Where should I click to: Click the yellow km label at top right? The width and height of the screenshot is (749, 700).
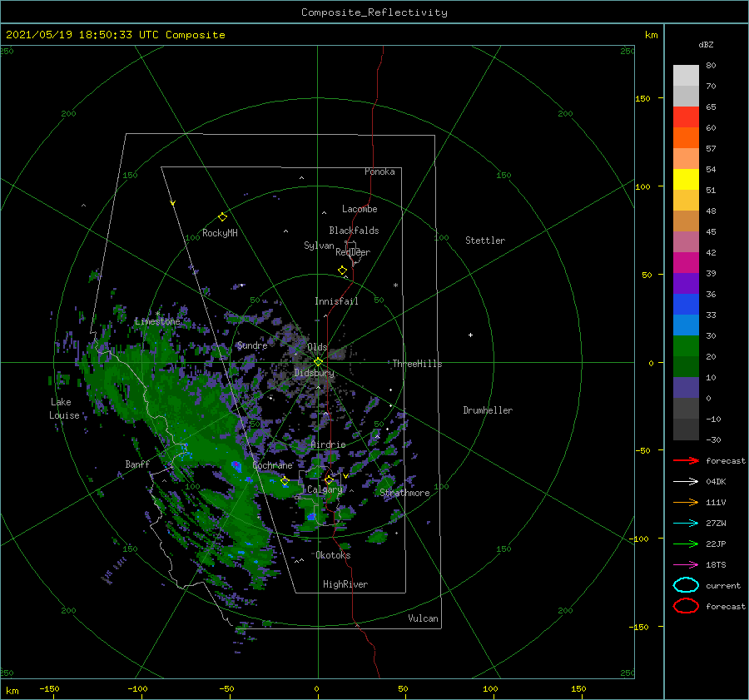[651, 35]
